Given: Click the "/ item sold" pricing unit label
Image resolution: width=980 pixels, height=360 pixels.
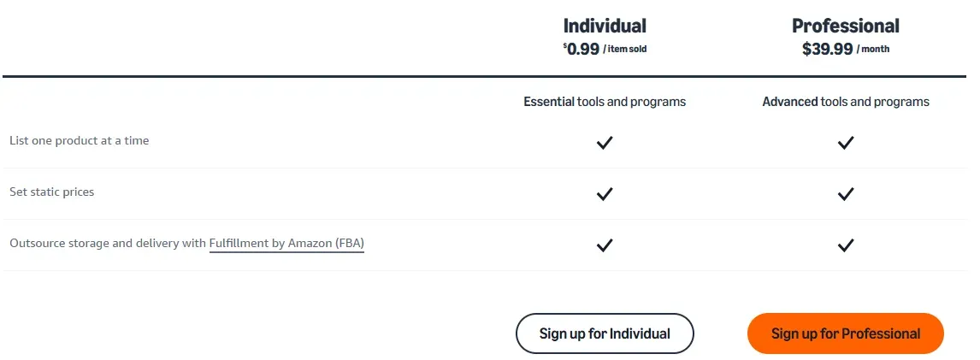Looking at the screenshot, I should [625, 50].
